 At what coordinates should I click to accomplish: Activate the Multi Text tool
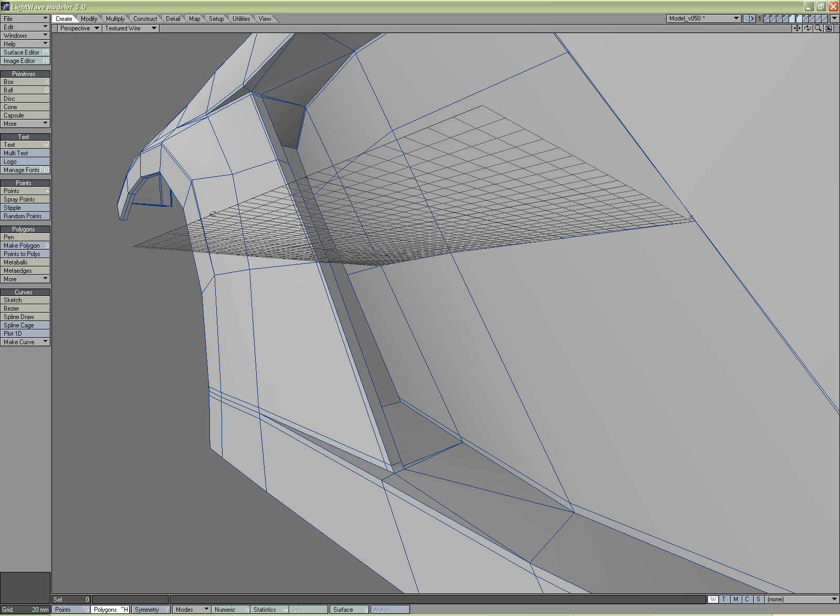pyautogui.click(x=25, y=153)
